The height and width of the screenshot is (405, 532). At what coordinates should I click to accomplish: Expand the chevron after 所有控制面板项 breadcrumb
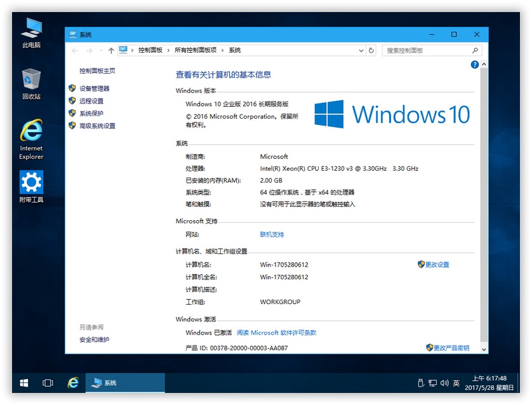[x=223, y=51]
